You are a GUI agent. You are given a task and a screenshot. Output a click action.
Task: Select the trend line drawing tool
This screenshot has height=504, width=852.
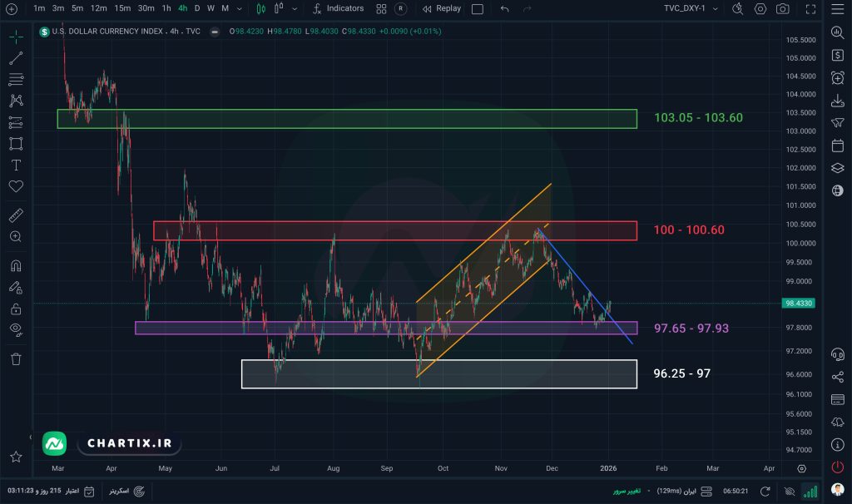(x=16, y=58)
